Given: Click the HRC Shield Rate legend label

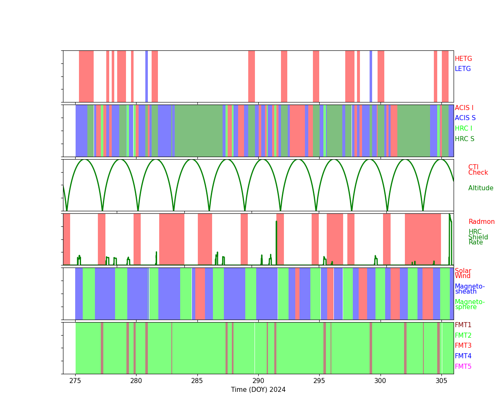Looking at the screenshot, I should coord(478,237).
